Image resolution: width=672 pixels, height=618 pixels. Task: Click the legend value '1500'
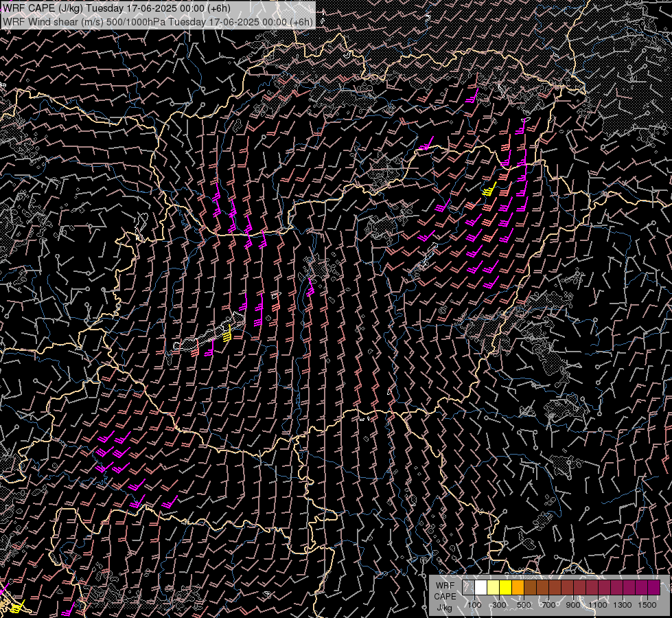[x=647, y=605]
